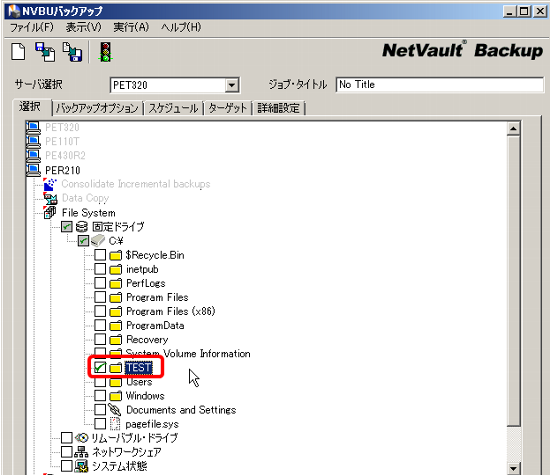The image size is (550, 475).
Task: Click the traffic light submit icon
Action: 105,52
